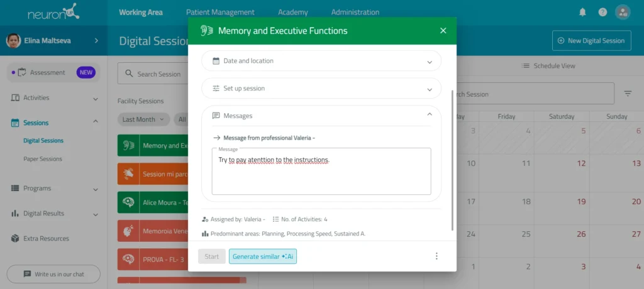Click the Generate similar AI button
Viewport: 644px width, 289px height.
[263, 256]
